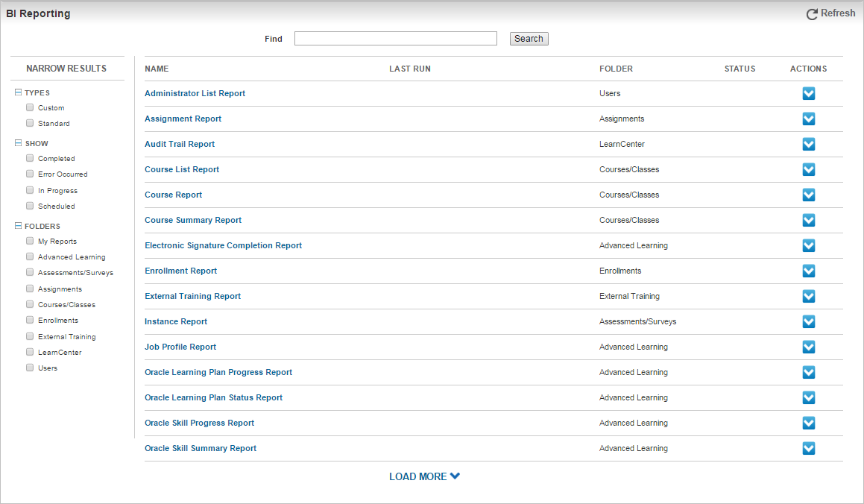Open the Oracle Skill Summary Report link
This screenshot has width=864, height=504.
pyautogui.click(x=201, y=448)
